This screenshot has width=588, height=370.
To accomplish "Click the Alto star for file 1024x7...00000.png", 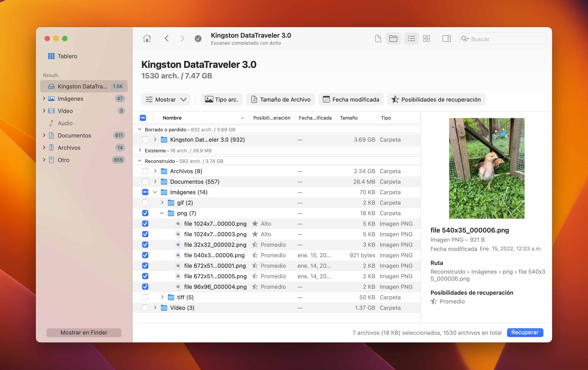I will 255,223.
